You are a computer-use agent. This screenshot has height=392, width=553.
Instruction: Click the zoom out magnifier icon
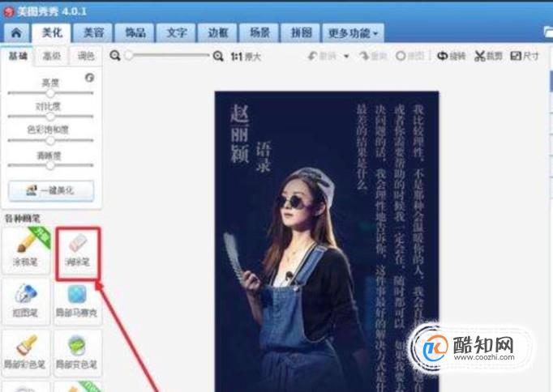coord(114,56)
